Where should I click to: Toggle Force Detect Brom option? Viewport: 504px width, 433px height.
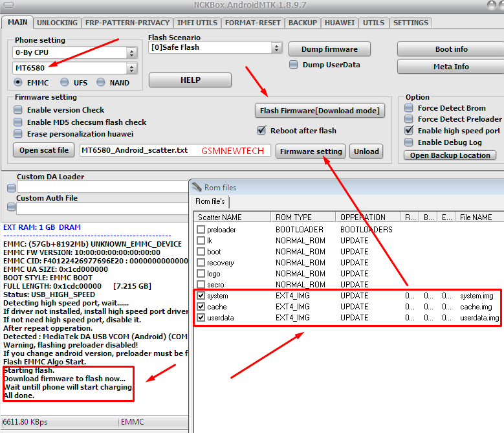point(408,107)
